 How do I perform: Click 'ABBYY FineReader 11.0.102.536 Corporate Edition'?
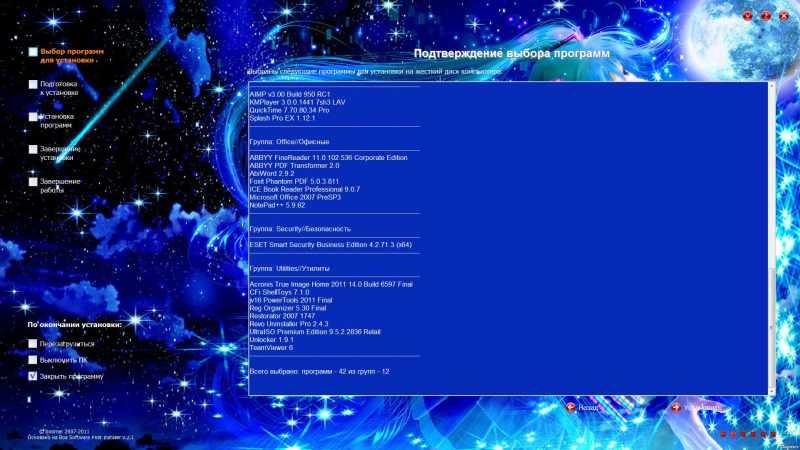click(329, 158)
